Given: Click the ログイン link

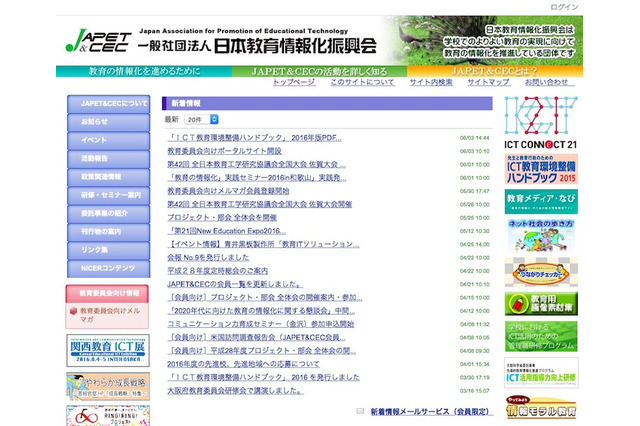Looking at the screenshot, I should [564, 7].
